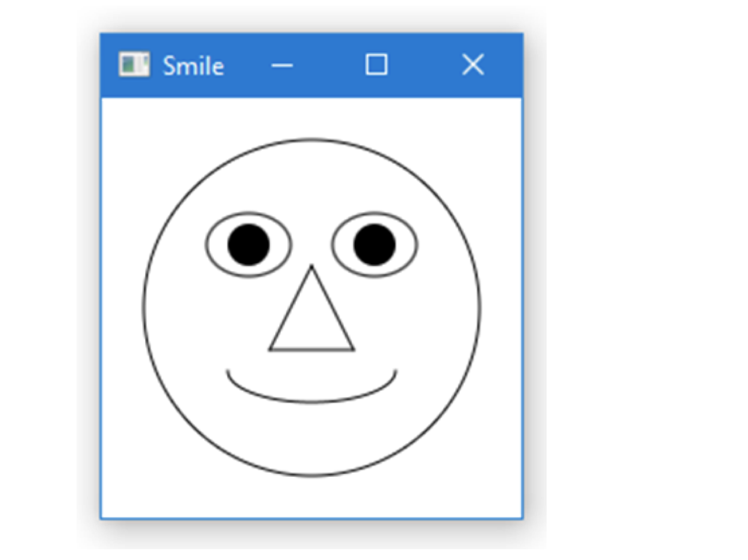Select the left eye's black pupil

[249, 244]
